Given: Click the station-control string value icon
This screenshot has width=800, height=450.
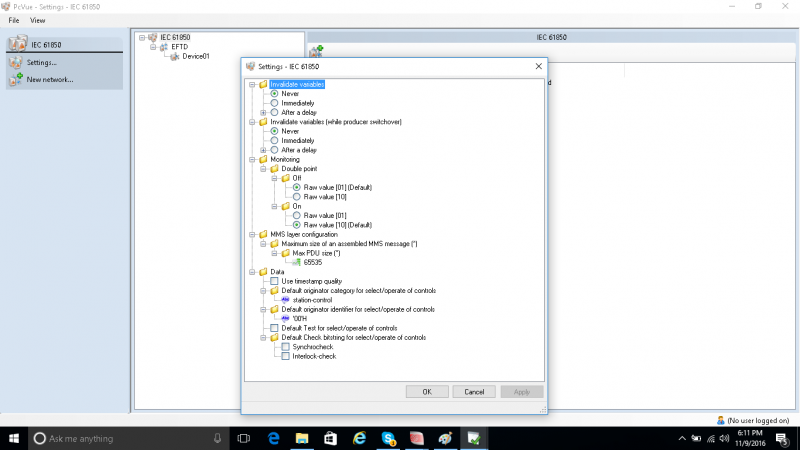Looking at the screenshot, I should point(285,300).
